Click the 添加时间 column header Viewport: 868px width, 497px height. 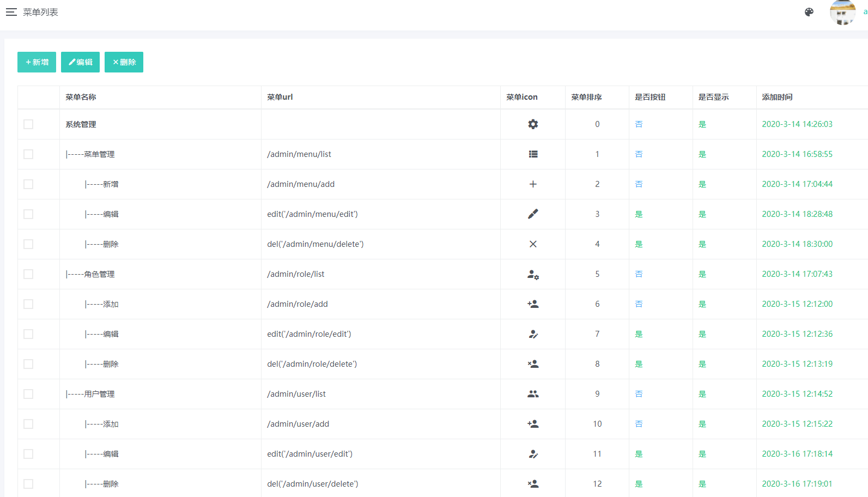click(x=777, y=97)
